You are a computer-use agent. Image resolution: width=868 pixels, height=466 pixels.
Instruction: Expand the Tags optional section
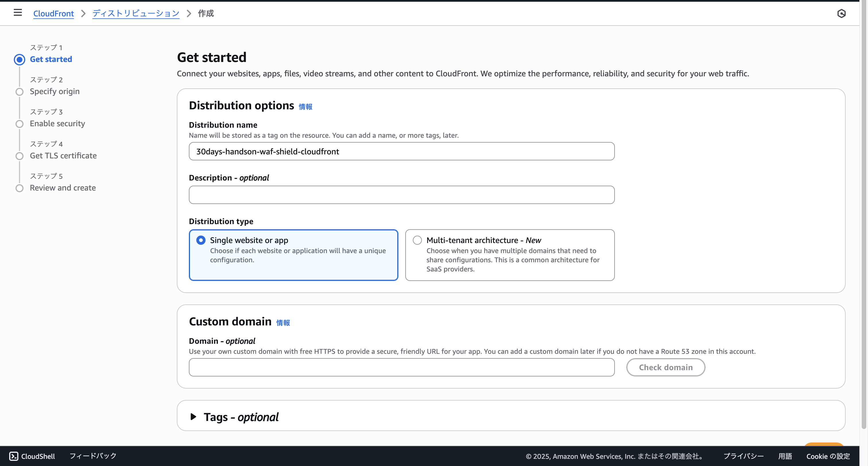coord(193,417)
